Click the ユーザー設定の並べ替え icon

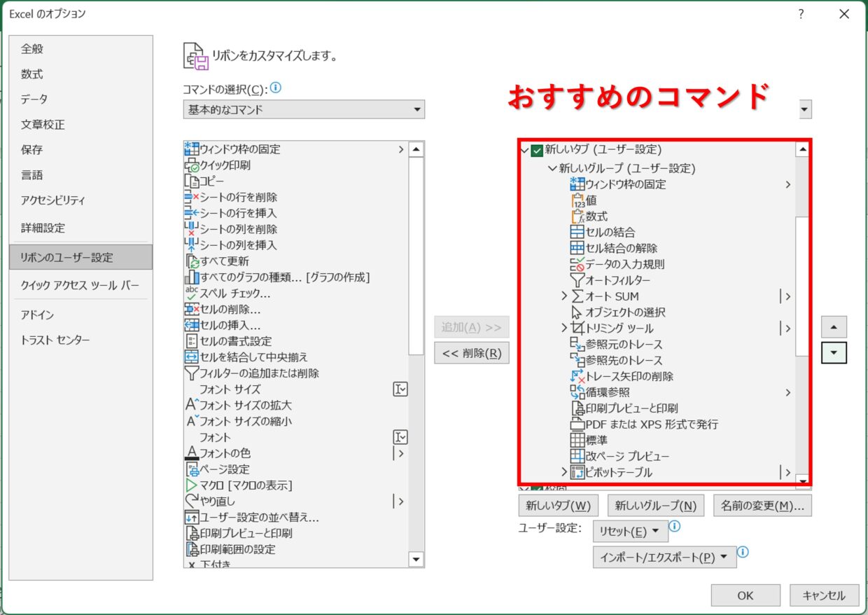[192, 518]
